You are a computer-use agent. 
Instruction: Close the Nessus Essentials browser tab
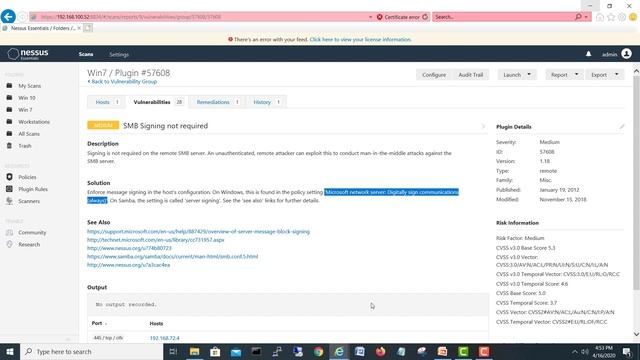pyautogui.click(x=79, y=28)
